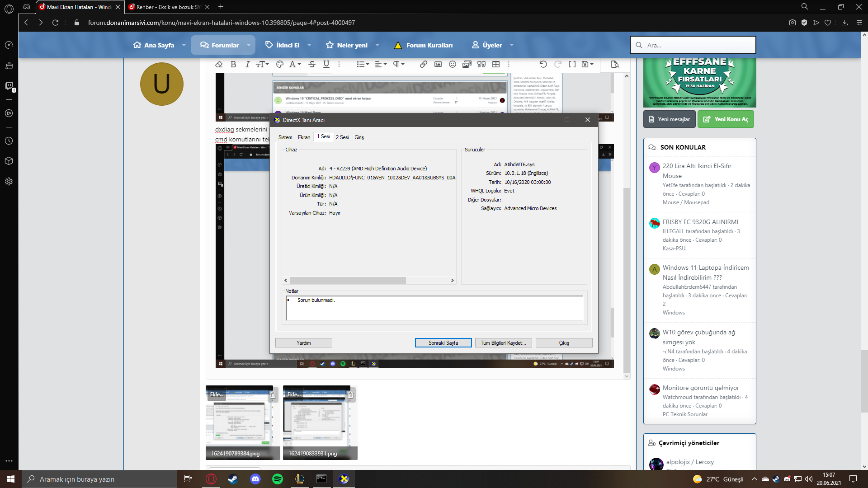Toggle bold formatting in editor toolbar
The image size is (868, 488).
tap(233, 64)
